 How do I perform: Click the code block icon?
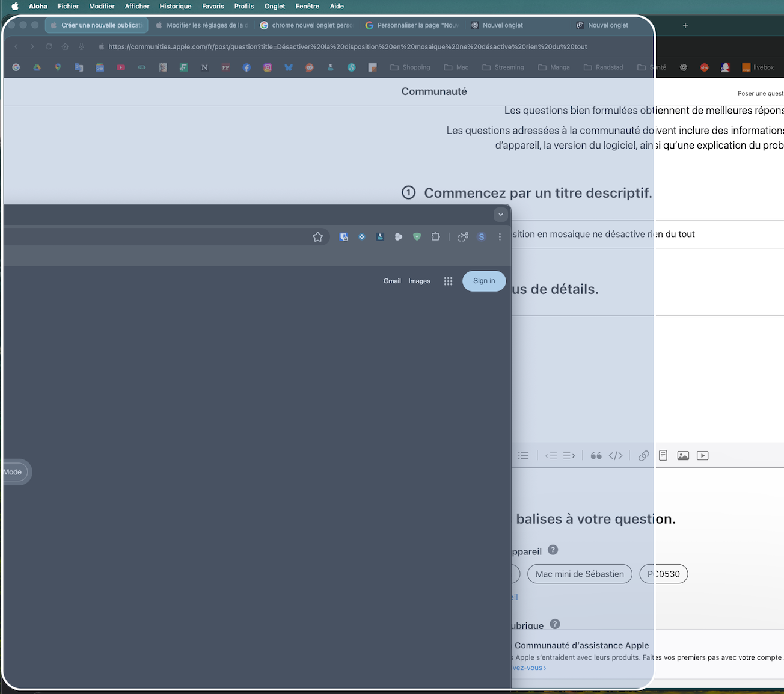(616, 456)
